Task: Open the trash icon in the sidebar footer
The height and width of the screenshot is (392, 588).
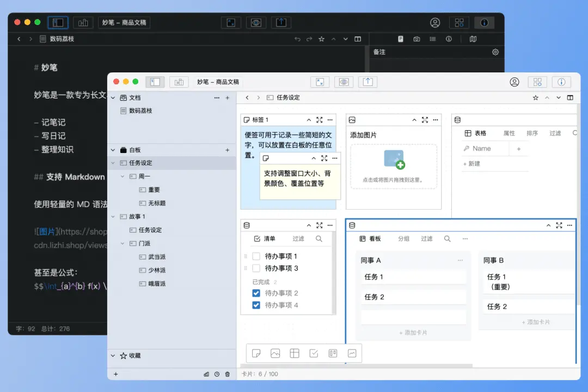Action: point(227,374)
